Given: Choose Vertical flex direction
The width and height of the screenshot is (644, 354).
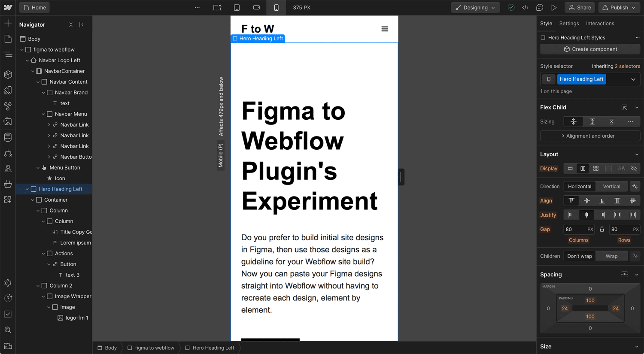Looking at the screenshot, I should point(611,186).
